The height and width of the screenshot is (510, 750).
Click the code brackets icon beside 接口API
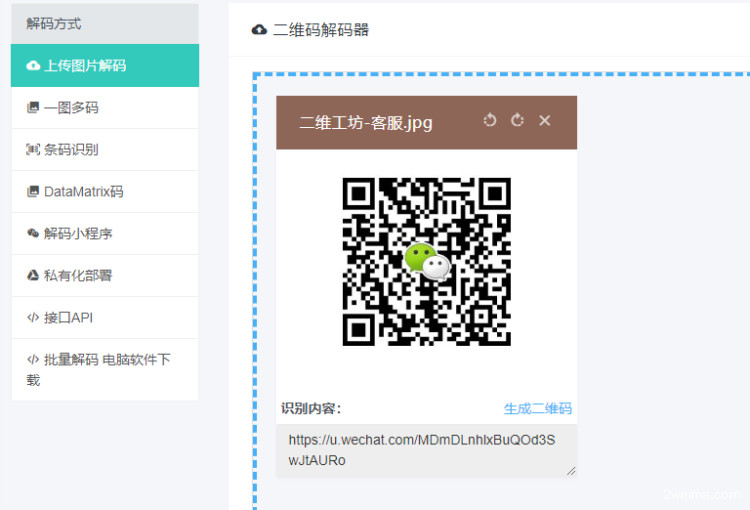click(33, 318)
